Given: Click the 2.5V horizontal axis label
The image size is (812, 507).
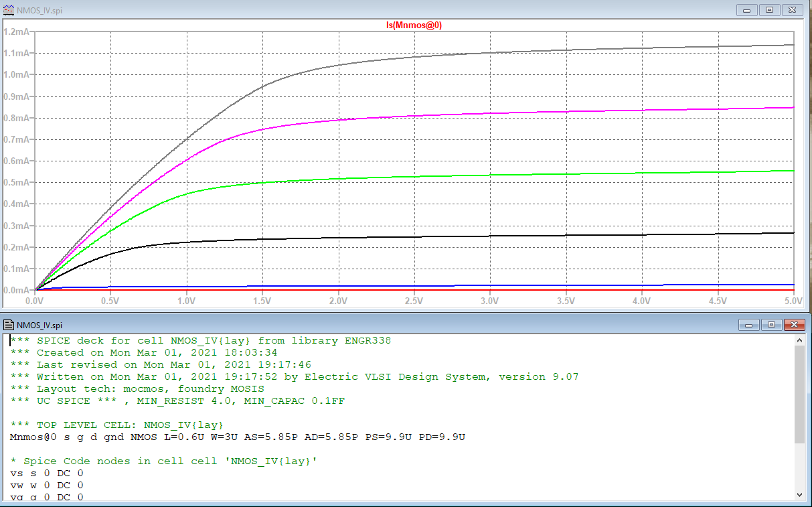Looking at the screenshot, I should click(414, 301).
